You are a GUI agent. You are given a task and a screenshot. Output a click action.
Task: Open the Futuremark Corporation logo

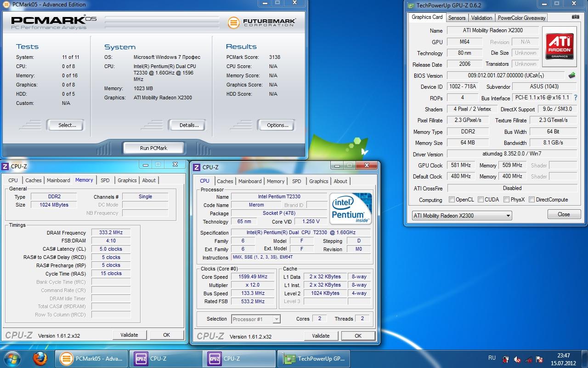pos(262,22)
